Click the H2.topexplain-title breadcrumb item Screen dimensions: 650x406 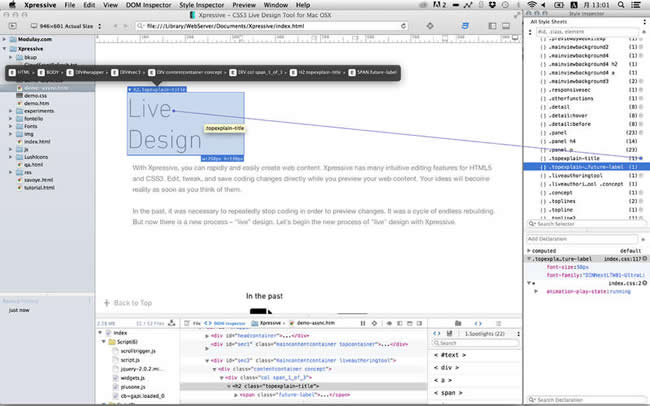coord(315,73)
